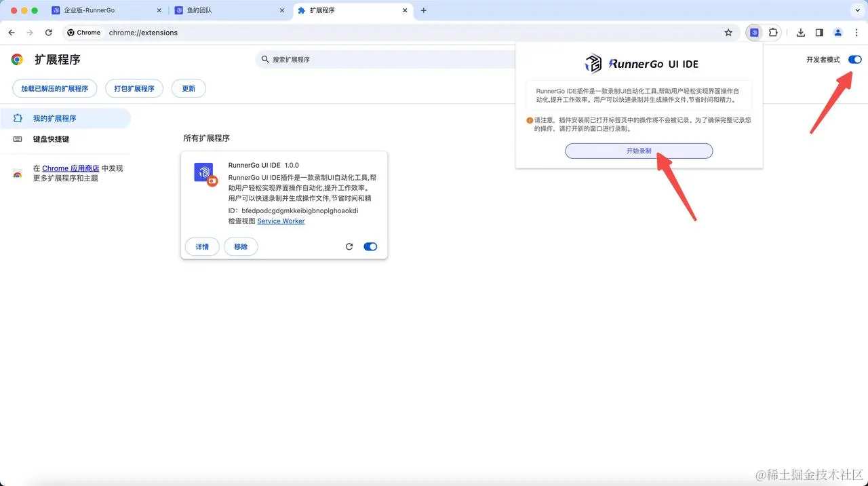Click RunnerGo UI IDE 1.0.0 title
This screenshot has width=868, height=486.
pyautogui.click(x=264, y=165)
